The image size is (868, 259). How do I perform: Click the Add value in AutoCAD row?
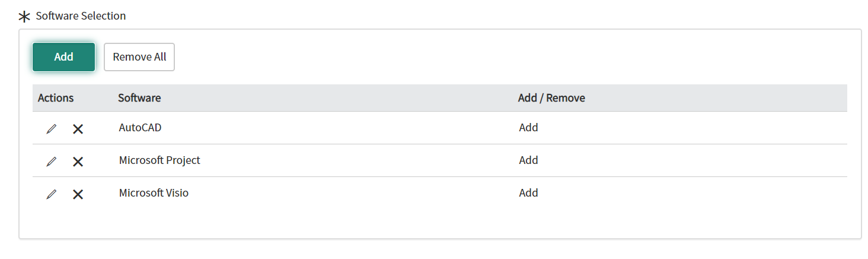pos(529,128)
